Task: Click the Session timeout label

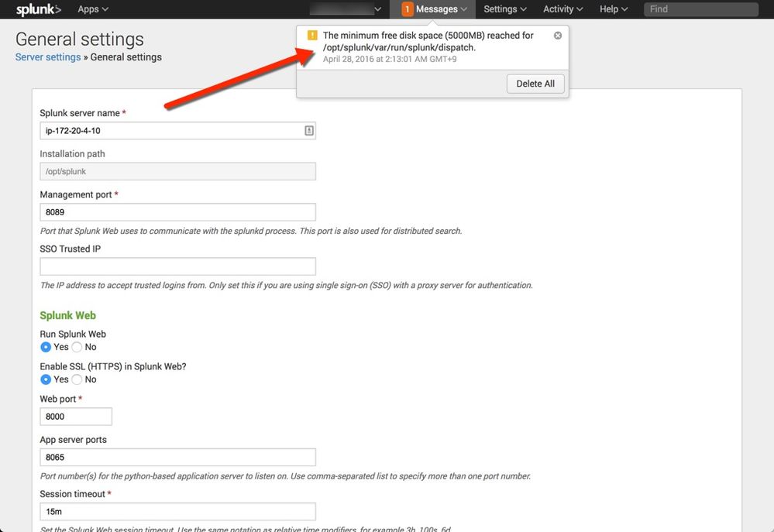Action: pyautogui.click(x=73, y=494)
